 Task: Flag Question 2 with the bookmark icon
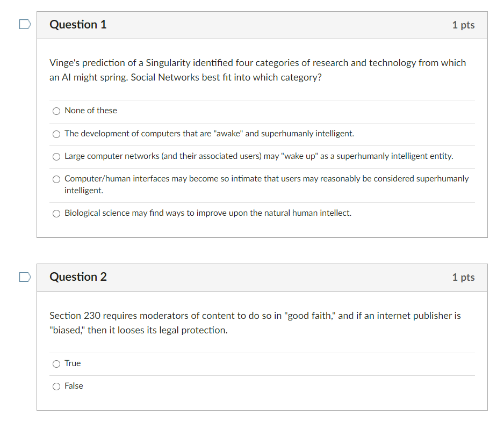[x=24, y=276]
